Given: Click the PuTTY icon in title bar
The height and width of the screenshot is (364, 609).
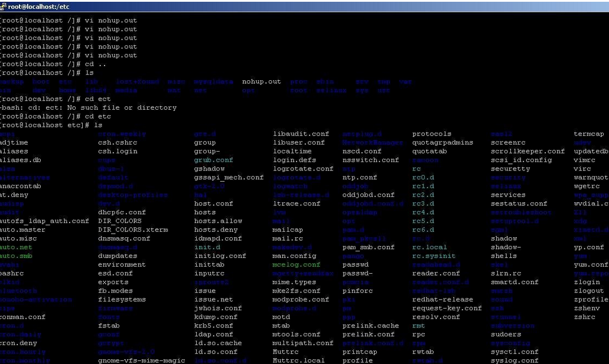Looking at the screenshot, I should (4, 6).
